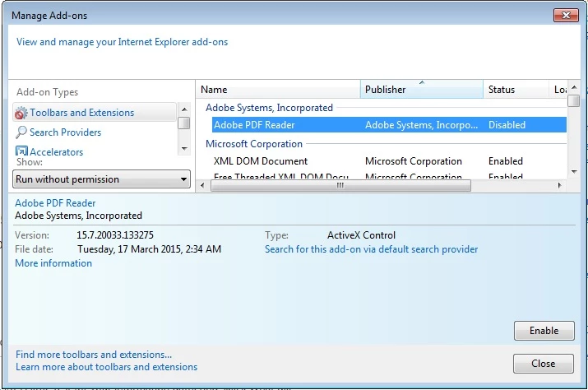Open Learn more about toolbars and extensions
This screenshot has height=390, width=588.
[107, 367]
